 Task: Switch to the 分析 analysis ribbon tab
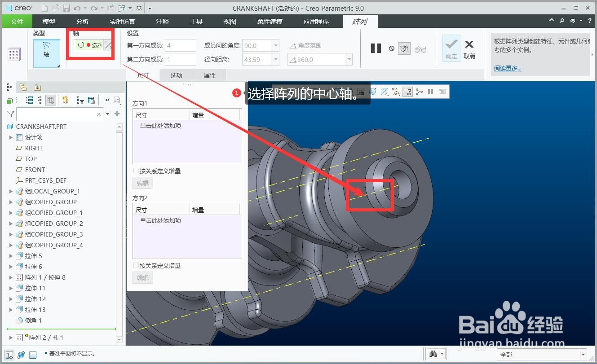83,21
